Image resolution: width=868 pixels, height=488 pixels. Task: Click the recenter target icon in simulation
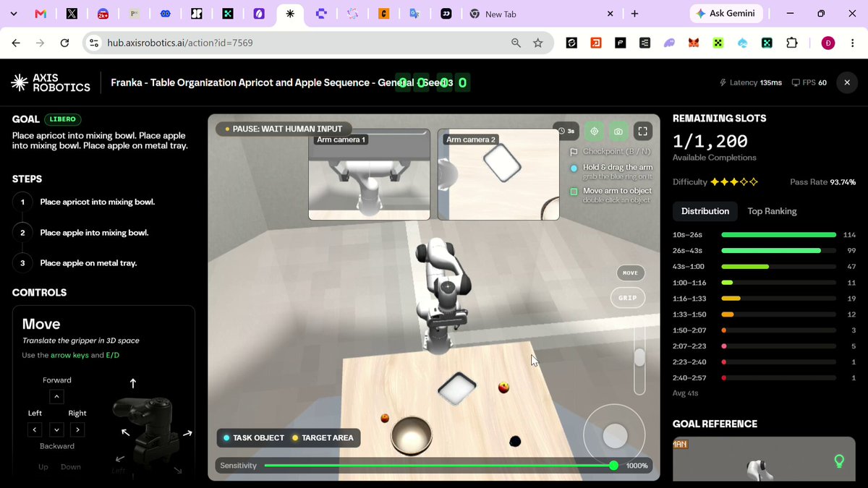(594, 131)
